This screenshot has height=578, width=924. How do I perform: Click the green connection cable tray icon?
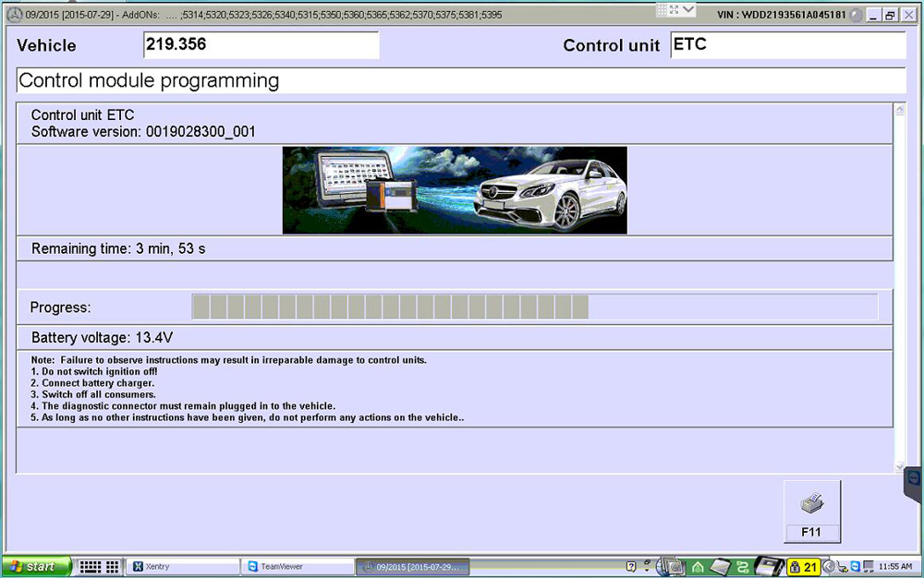click(743, 568)
